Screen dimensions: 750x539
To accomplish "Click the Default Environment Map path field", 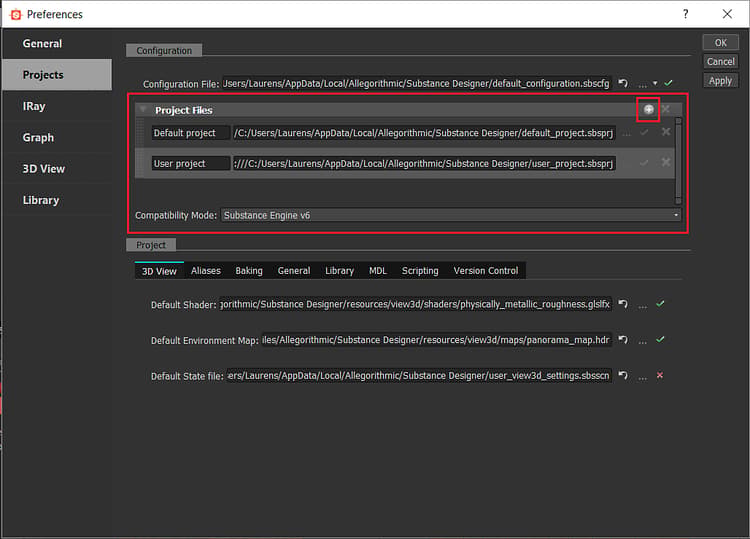I will tap(437, 340).
